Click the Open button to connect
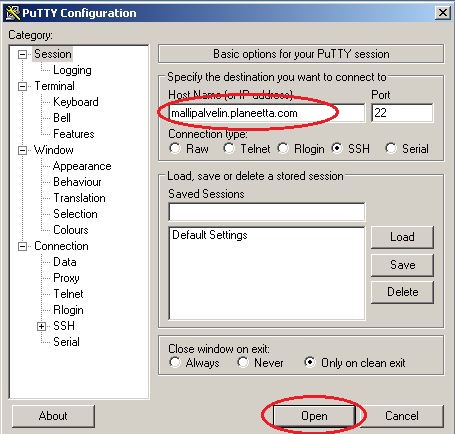Screen dimensions: 455x434 314,416
